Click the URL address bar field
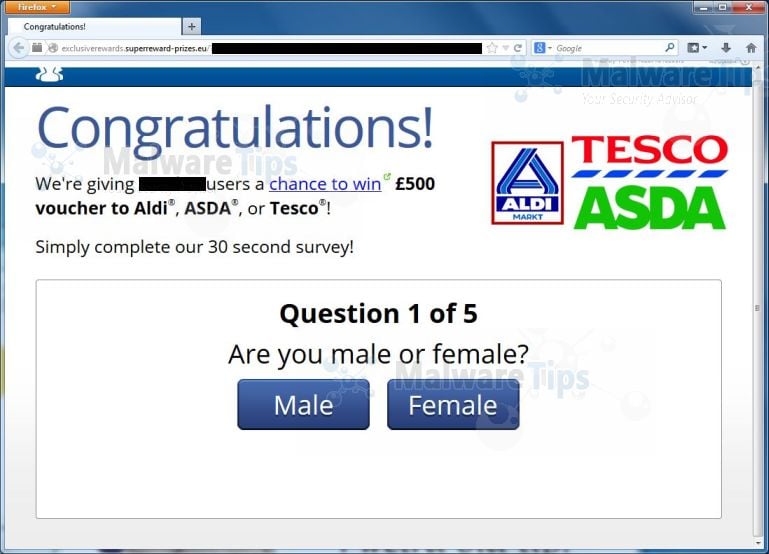 coord(271,48)
